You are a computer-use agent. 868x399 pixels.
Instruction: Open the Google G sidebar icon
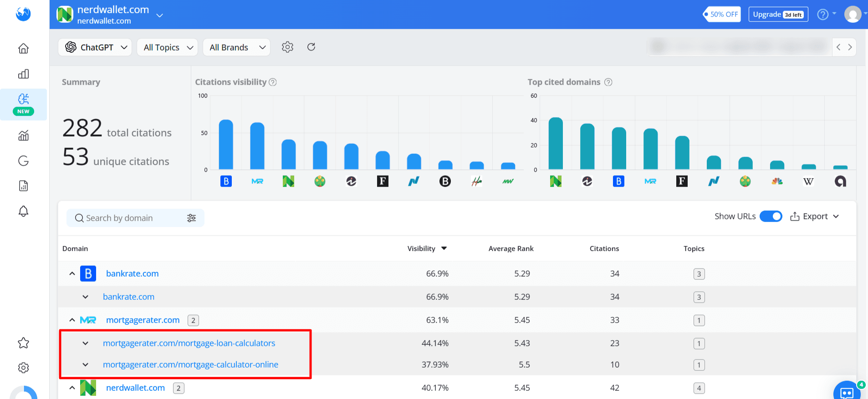pos(23,161)
